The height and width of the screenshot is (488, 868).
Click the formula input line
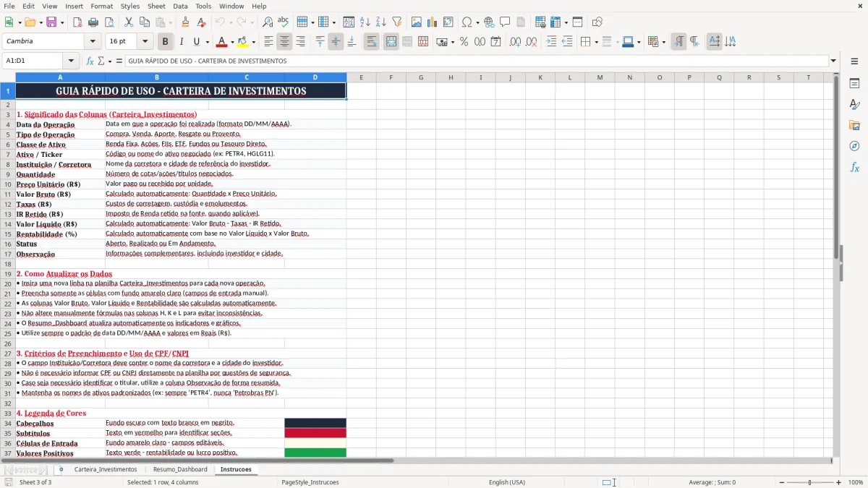(x=476, y=61)
